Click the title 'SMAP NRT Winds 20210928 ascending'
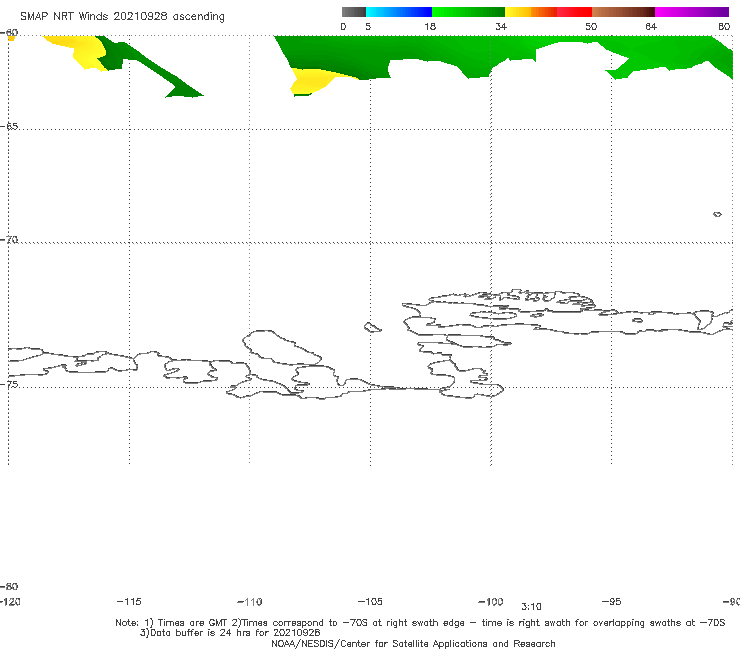The width and height of the screenshot is (740, 650). click(122, 16)
